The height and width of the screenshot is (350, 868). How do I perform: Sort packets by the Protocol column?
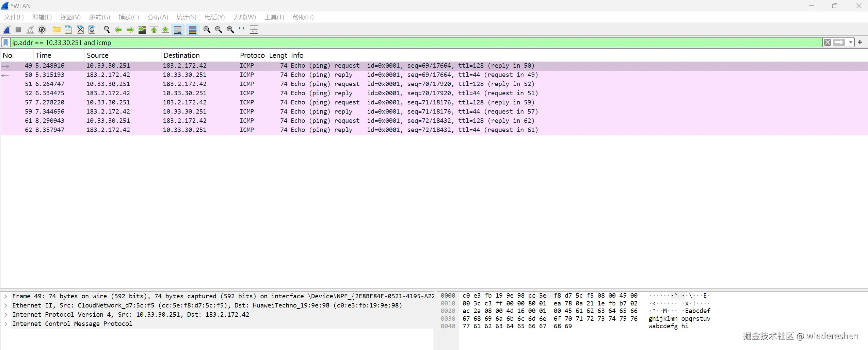(x=252, y=55)
